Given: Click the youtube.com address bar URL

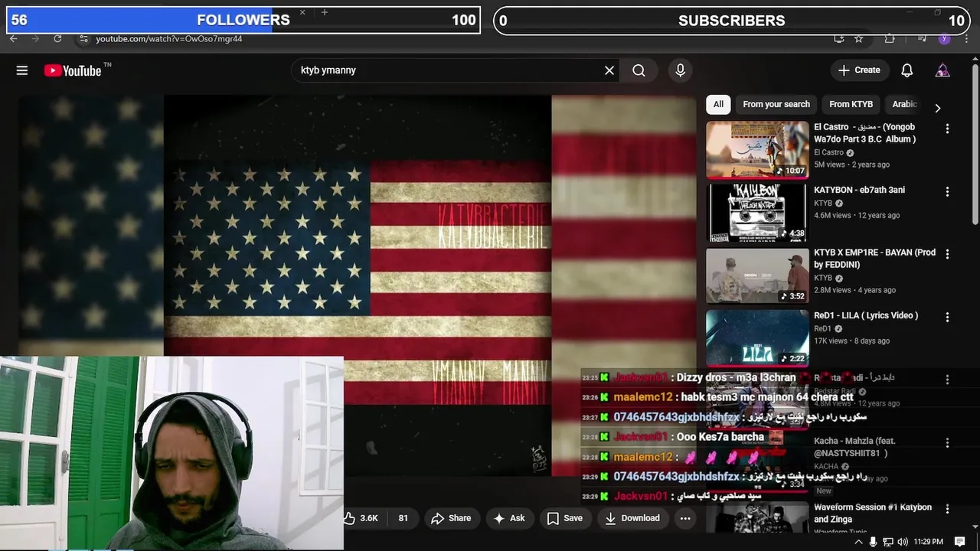Looking at the screenshot, I should [168, 38].
